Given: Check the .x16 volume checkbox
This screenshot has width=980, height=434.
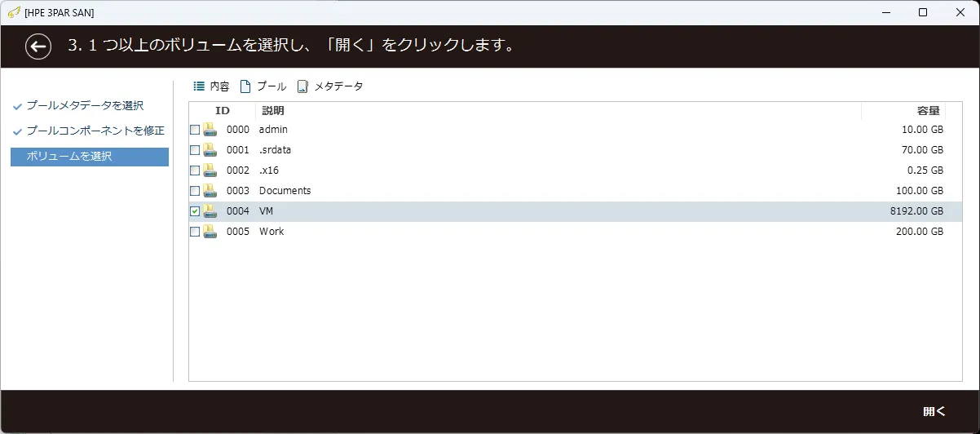Looking at the screenshot, I should tap(195, 170).
